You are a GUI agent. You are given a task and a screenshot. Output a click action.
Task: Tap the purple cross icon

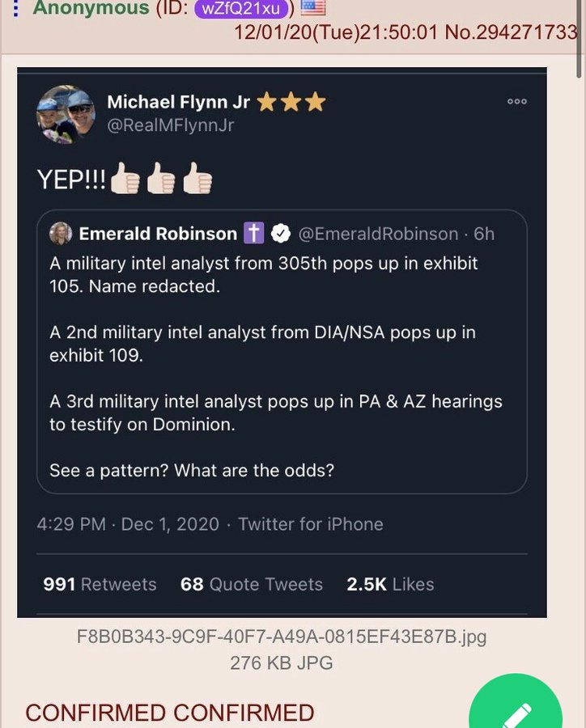(x=253, y=234)
